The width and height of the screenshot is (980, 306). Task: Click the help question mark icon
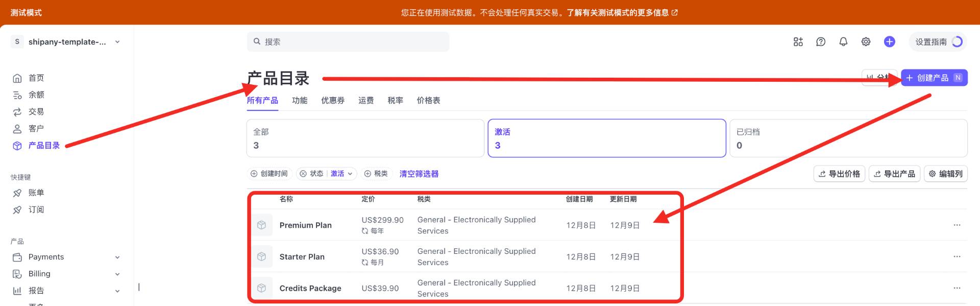(x=821, y=42)
